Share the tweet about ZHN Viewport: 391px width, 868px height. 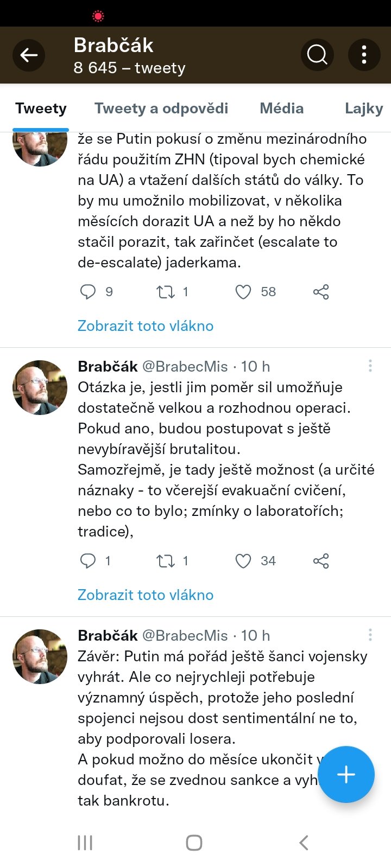(x=321, y=292)
